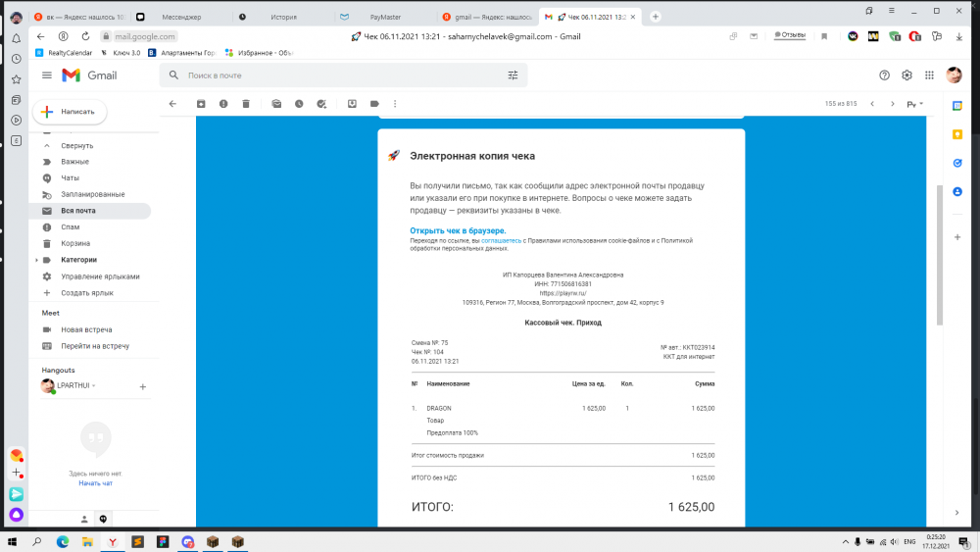This screenshot has width=980, height=552.
Task: Switch to the PayMaster browser tab
Action: 385,17
